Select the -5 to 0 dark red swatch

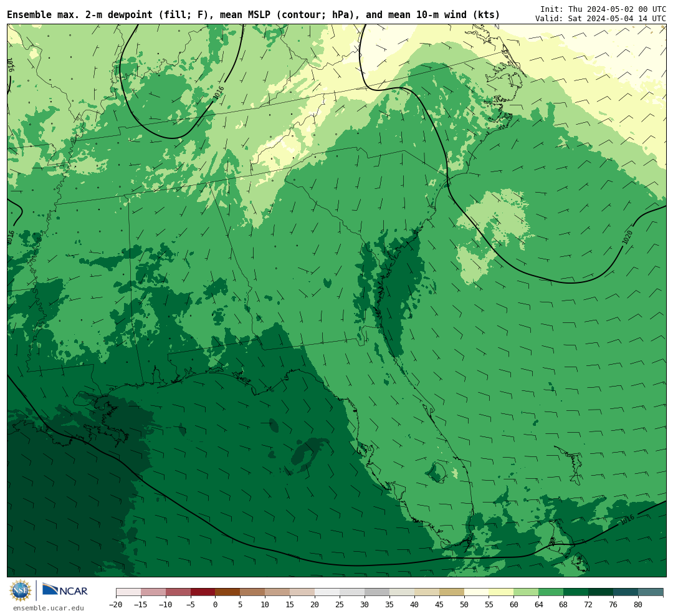point(203,592)
